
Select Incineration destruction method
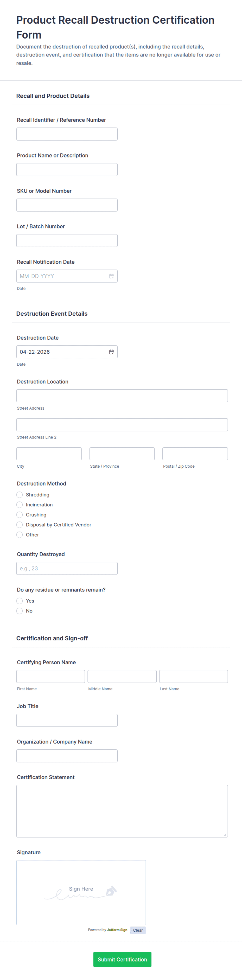tap(20, 505)
